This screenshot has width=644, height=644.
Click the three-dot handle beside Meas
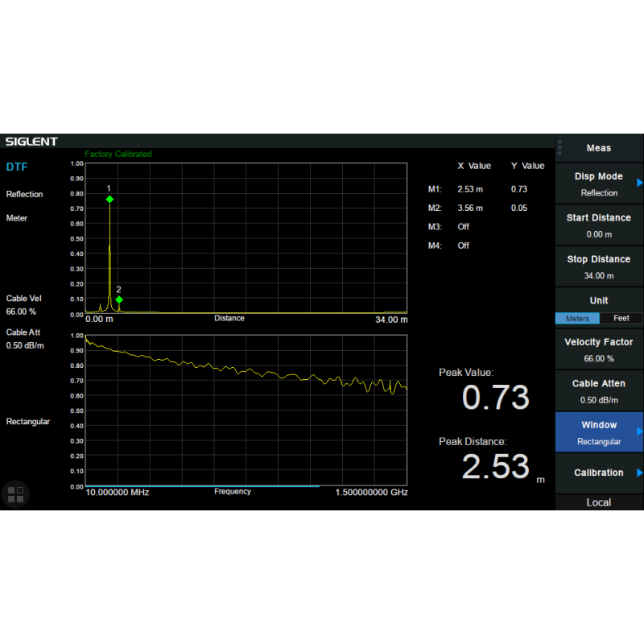click(x=559, y=147)
